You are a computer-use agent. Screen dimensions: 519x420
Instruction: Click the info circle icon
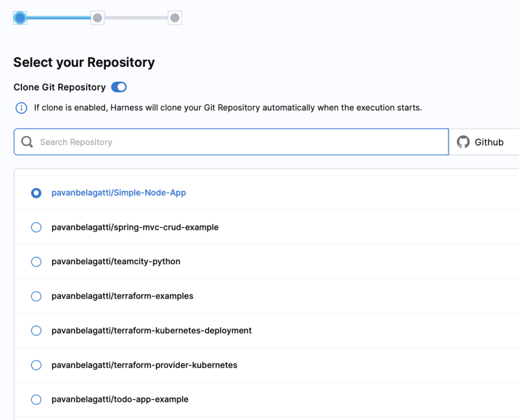click(21, 108)
